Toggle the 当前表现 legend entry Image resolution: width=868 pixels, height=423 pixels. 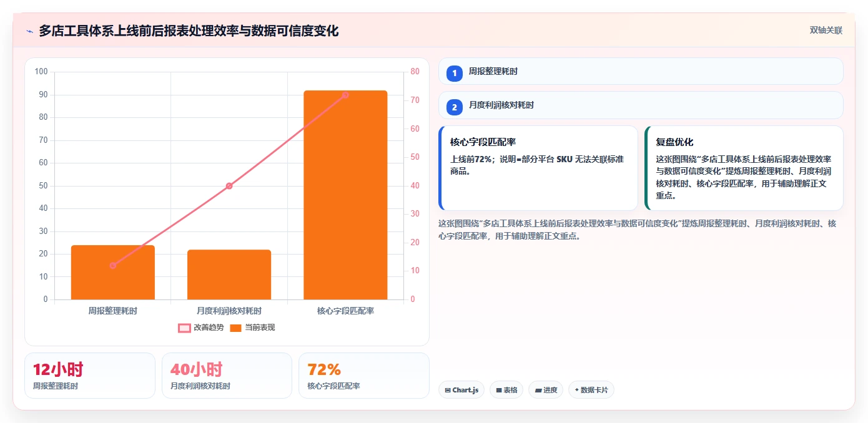[x=253, y=328]
